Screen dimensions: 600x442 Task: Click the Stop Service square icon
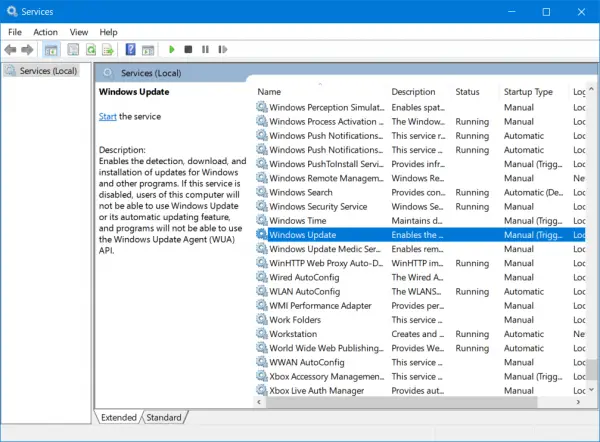tap(189, 49)
